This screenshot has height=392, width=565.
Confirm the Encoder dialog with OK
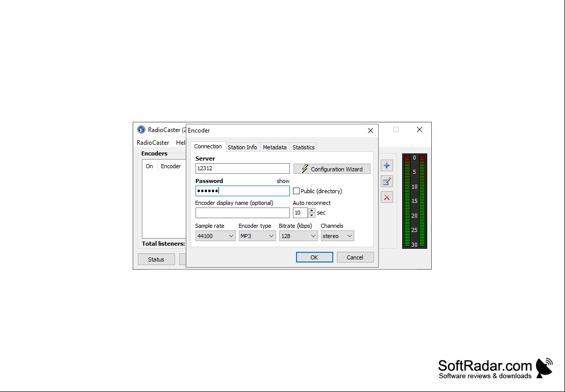point(314,257)
